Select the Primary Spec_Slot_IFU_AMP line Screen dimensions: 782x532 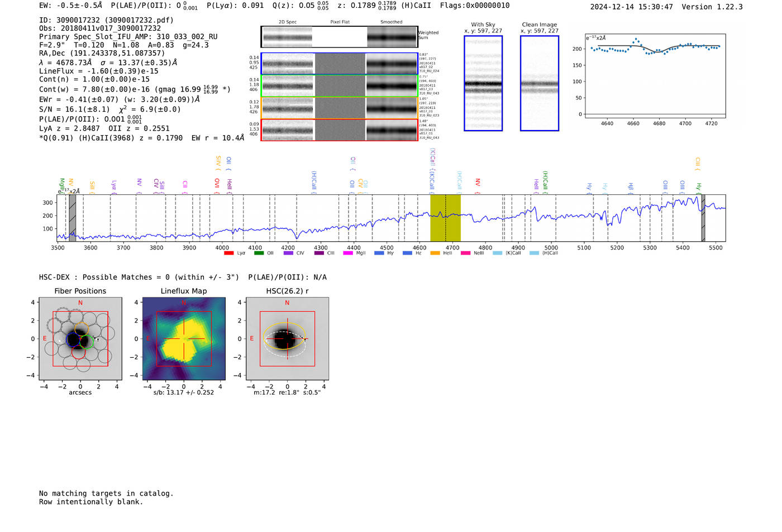click(x=128, y=37)
